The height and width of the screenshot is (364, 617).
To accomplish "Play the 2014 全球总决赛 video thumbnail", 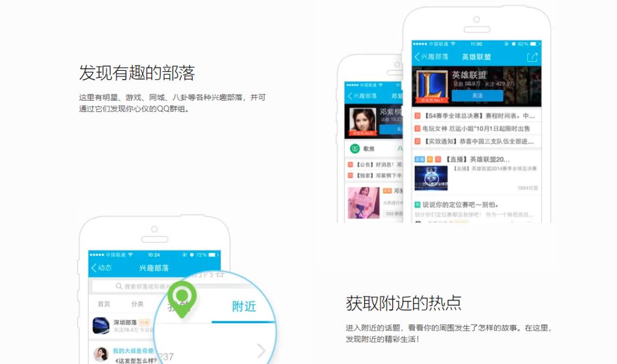I will coord(431,178).
